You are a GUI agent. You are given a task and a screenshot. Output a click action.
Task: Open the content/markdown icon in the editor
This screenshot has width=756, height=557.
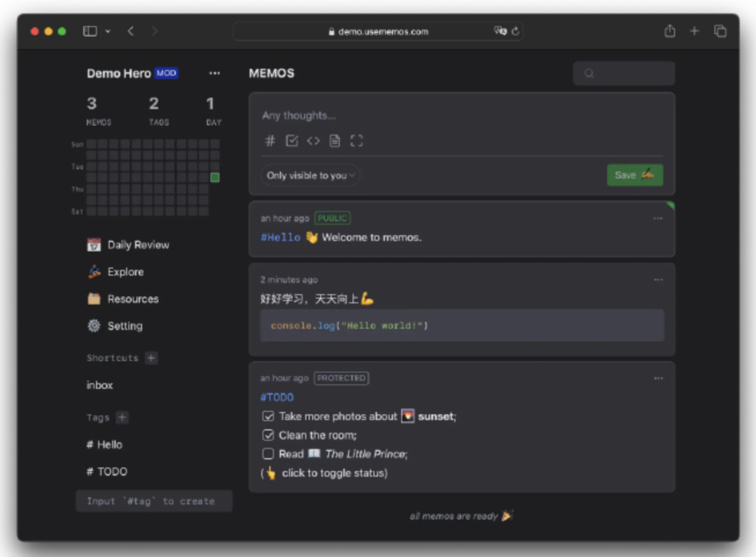click(x=335, y=141)
